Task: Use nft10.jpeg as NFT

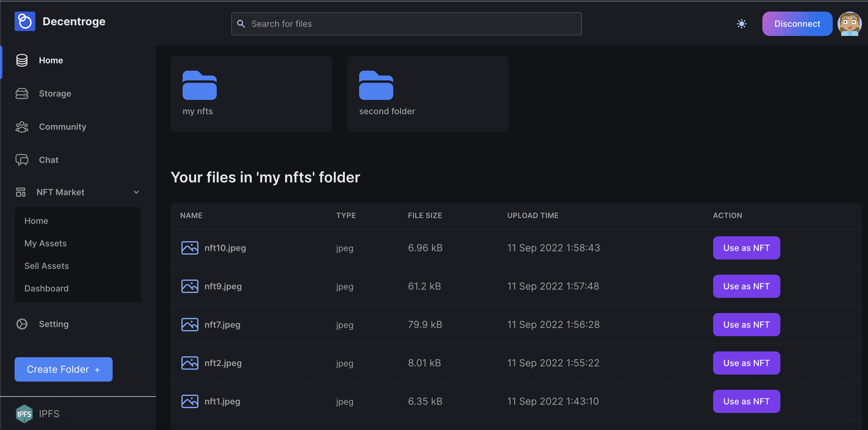Action: [746, 248]
